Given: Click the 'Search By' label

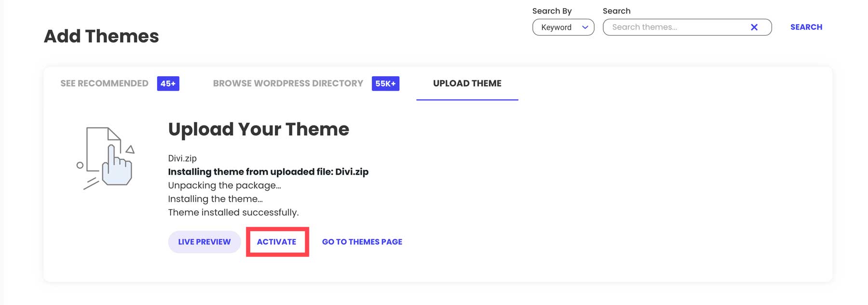Looking at the screenshot, I should coord(552,11).
